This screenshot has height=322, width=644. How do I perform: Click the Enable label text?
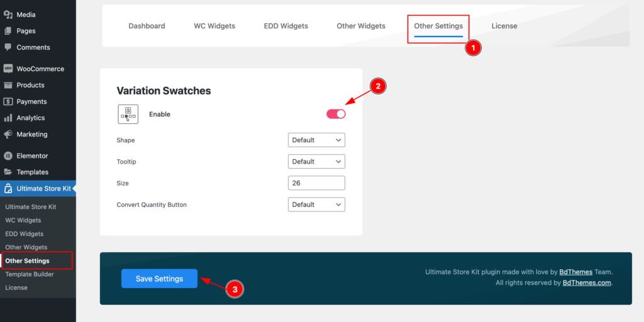tap(160, 114)
